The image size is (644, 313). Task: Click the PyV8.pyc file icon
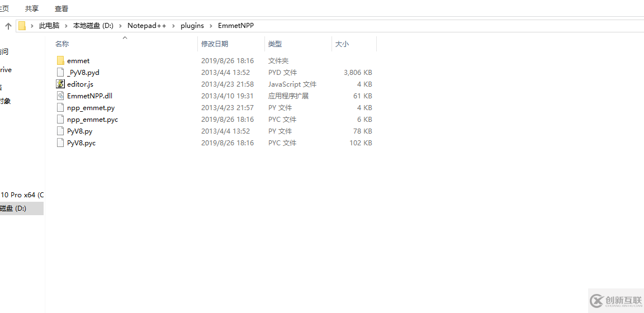pyautogui.click(x=60, y=143)
